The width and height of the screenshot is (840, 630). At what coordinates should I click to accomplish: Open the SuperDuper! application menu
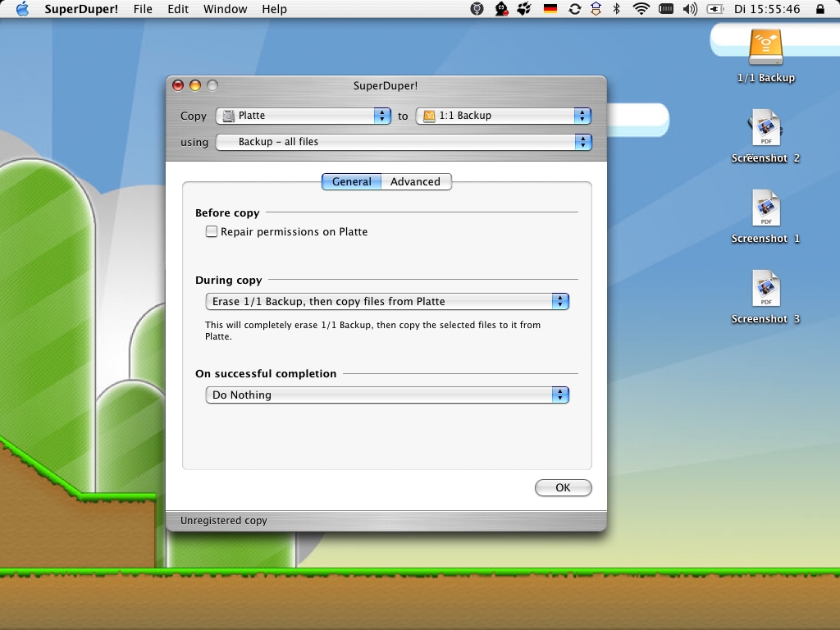pos(81,9)
